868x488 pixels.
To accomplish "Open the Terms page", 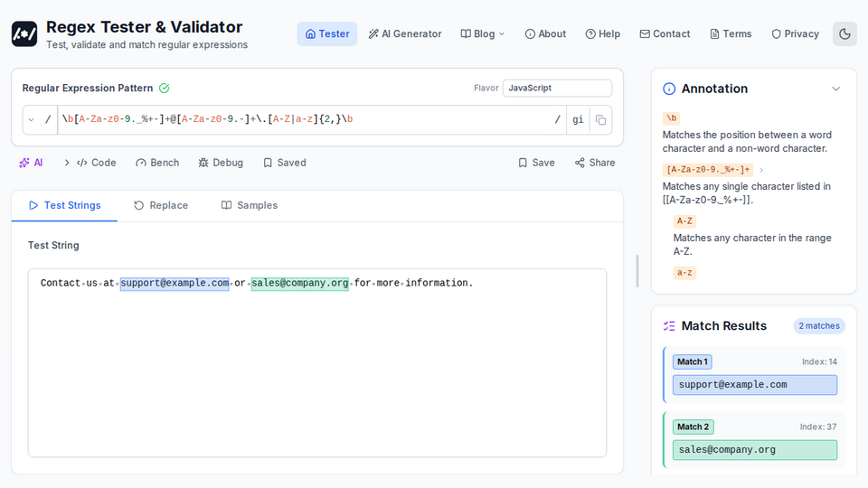I will [x=731, y=33].
